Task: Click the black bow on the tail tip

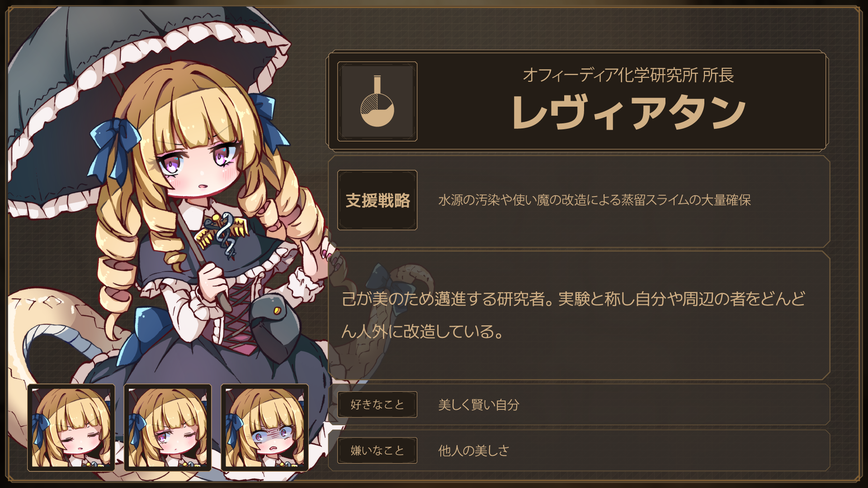Action: [x=389, y=288]
